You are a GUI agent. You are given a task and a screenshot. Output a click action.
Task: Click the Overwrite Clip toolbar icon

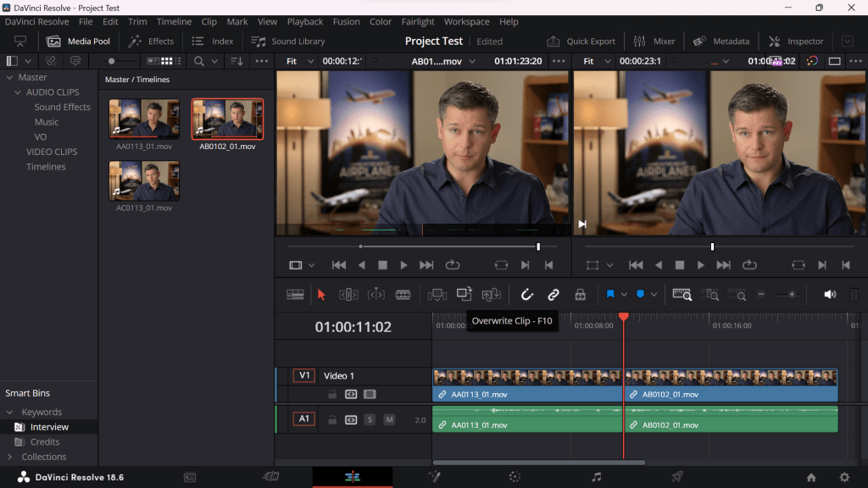point(464,294)
